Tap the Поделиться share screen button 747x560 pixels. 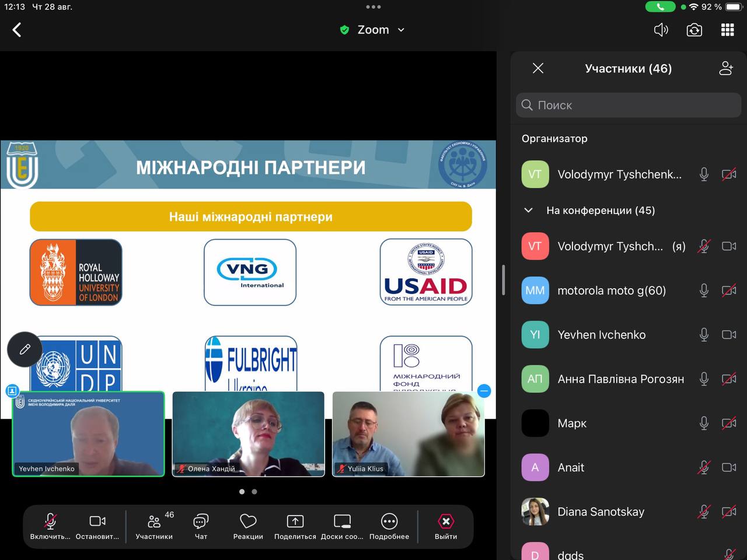295,526
